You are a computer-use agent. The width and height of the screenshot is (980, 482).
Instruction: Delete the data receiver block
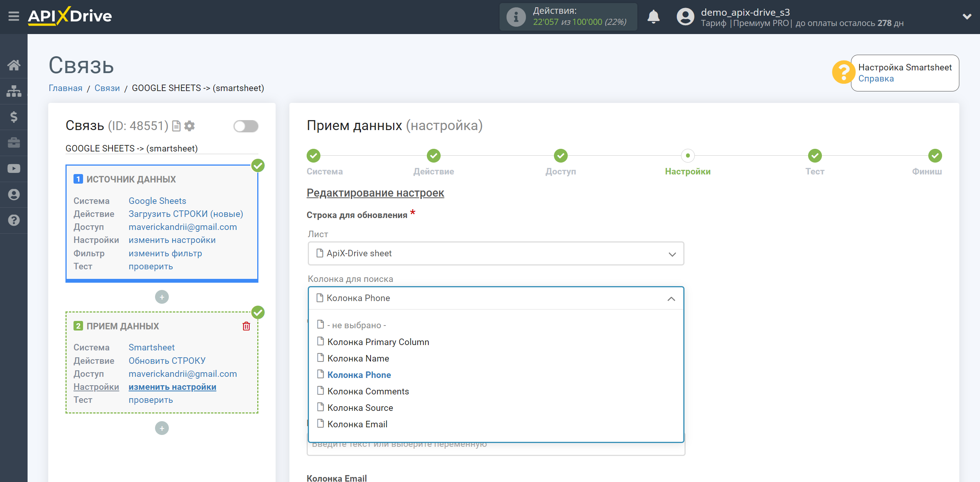tap(246, 326)
